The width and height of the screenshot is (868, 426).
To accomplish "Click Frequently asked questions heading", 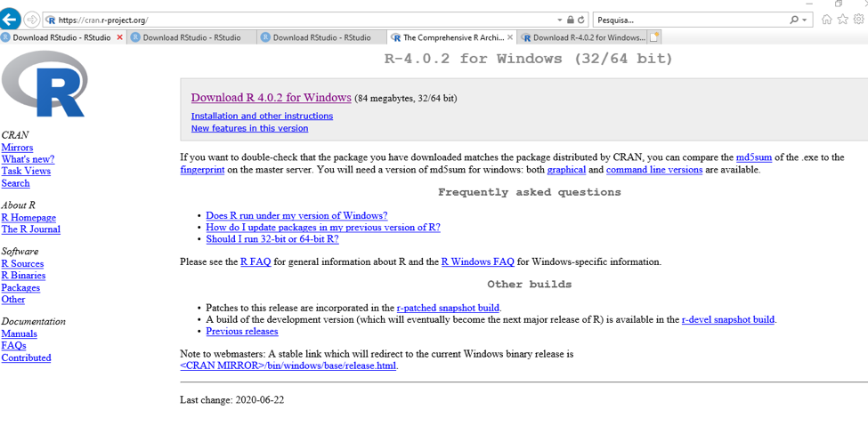I will click(529, 192).
